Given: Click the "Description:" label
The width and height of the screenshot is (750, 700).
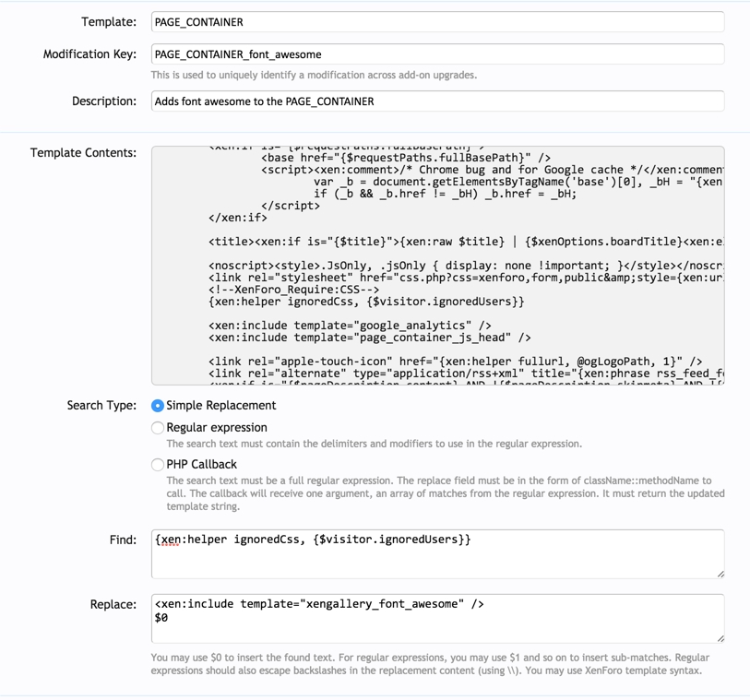Looking at the screenshot, I should tap(104, 101).
